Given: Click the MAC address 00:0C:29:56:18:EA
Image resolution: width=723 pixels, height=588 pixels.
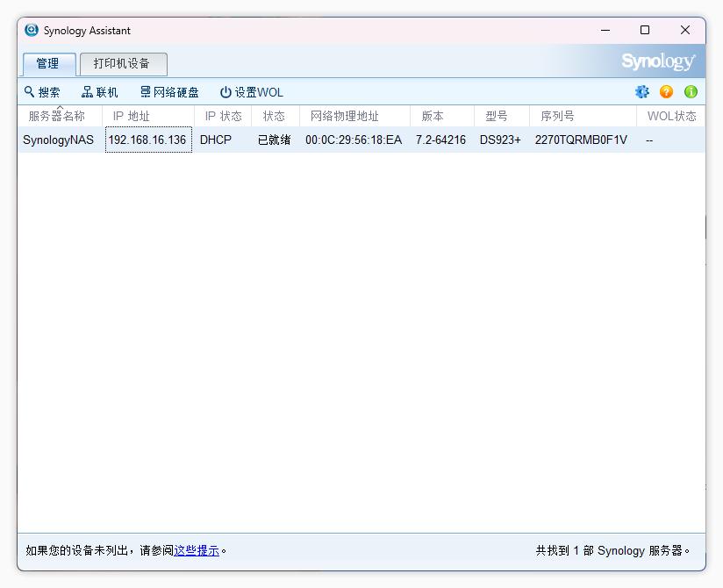Looking at the screenshot, I should click(x=354, y=140).
